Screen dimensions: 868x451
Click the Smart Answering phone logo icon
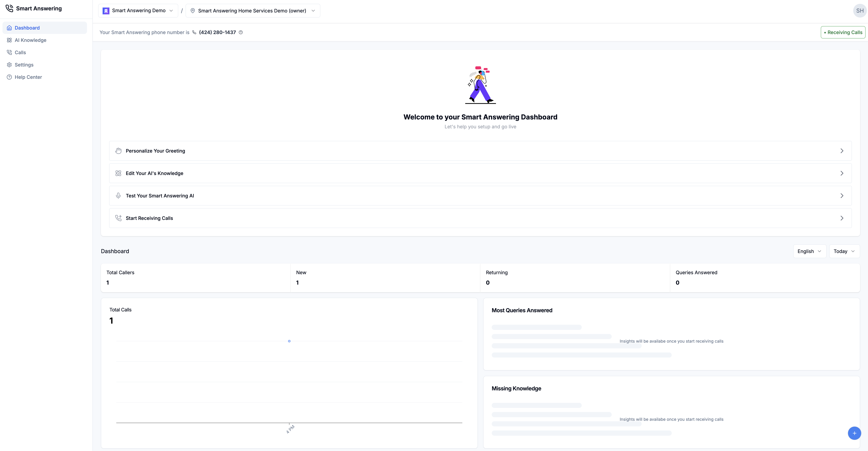pyautogui.click(x=9, y=8)
